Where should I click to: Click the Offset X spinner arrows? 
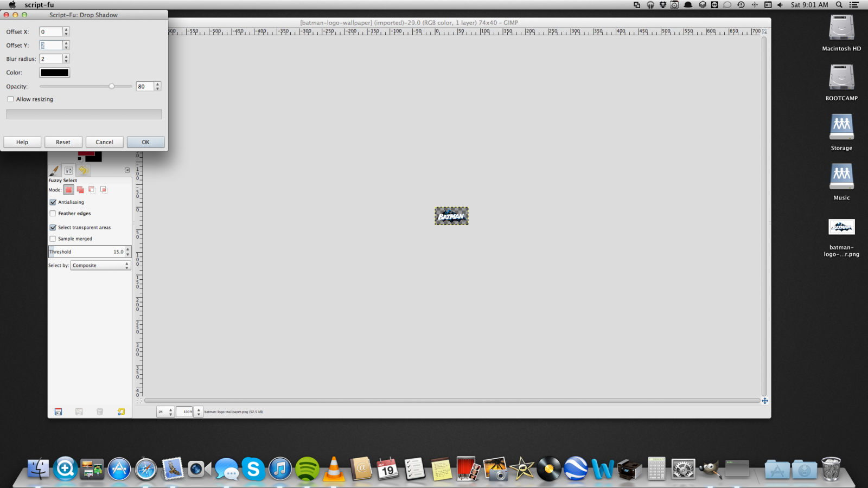pyautogui.click(x=66, y=32)
